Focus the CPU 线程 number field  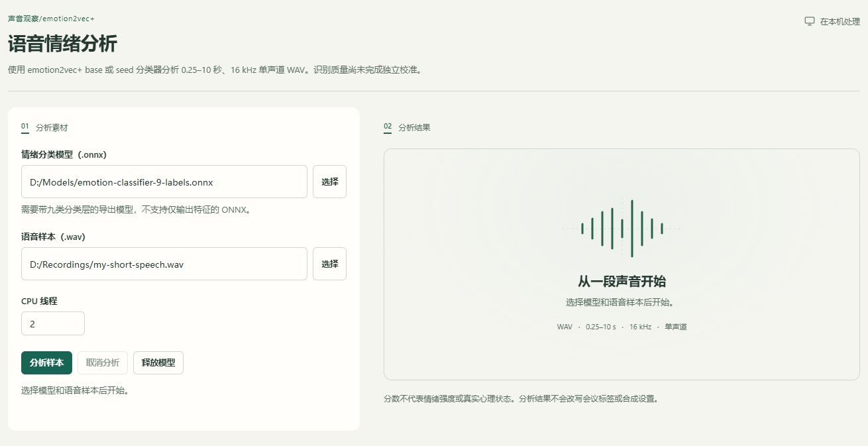[x=53, y=323]
